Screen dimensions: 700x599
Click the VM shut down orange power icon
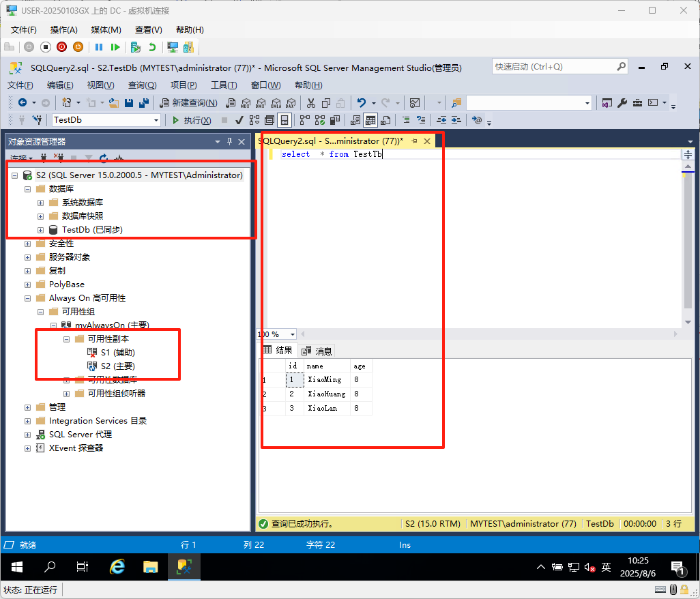point(78,47)
